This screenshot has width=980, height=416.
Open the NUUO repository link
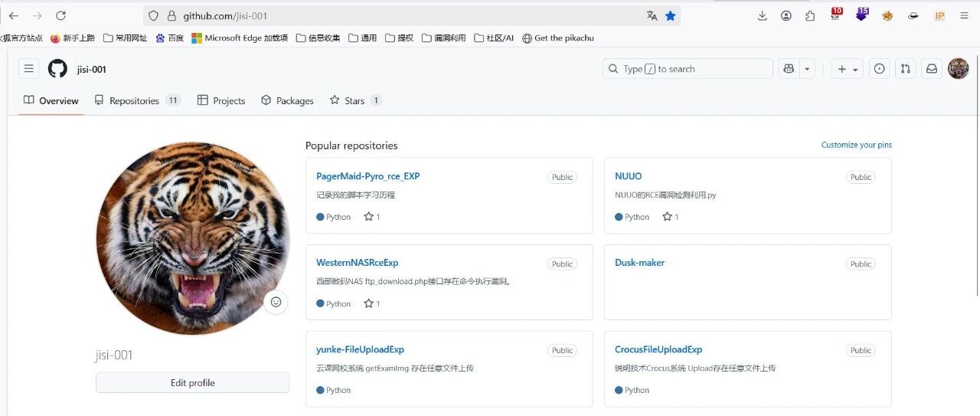(628, 176)
